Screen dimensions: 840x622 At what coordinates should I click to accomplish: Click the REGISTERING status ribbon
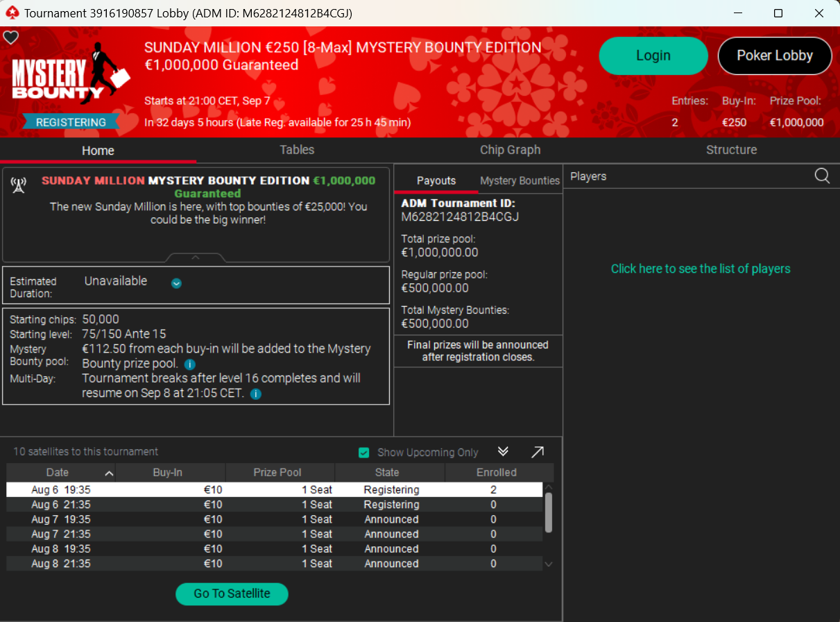point(71,122)
